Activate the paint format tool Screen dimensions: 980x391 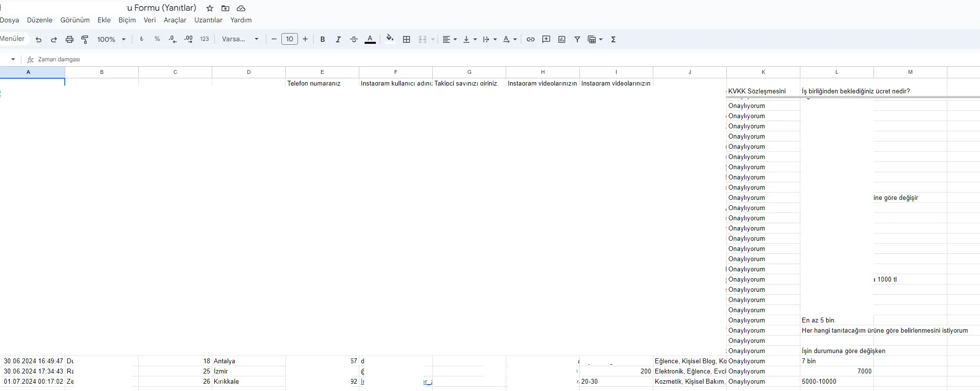pyautogui.click(x=85, y=39)
